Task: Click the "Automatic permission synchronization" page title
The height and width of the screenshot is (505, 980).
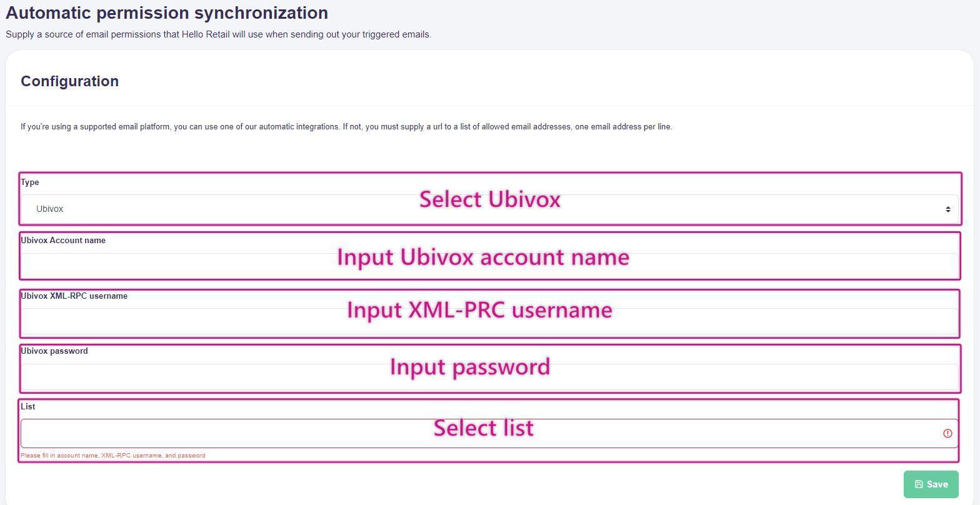Action: pyautogui.click(x=167, y=13)
